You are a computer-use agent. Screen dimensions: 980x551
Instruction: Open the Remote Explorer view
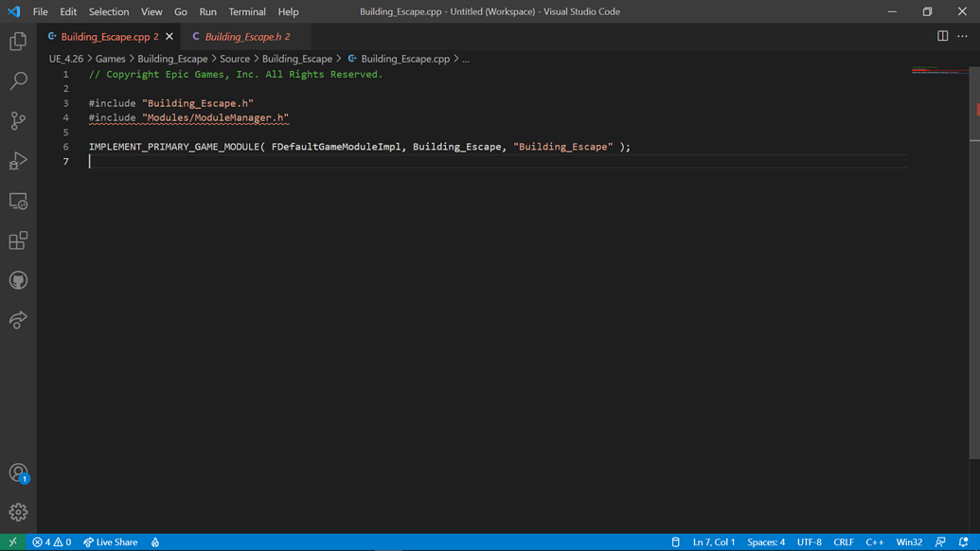[x=18, y=201]
